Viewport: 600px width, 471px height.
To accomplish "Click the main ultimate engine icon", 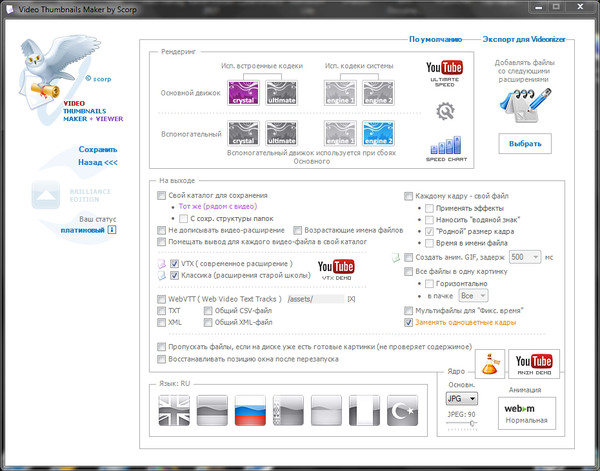I will 280,92.
